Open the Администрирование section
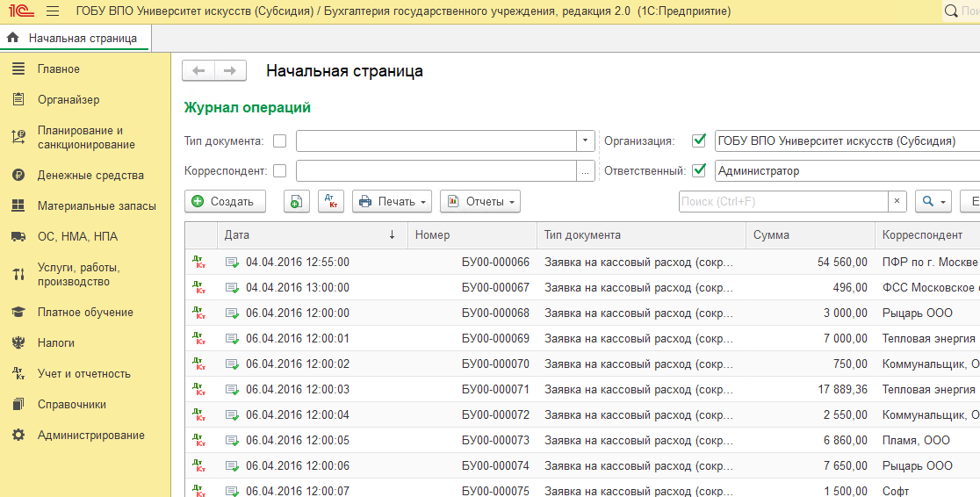This screenshot has width=980, height=497. (90, 436)
